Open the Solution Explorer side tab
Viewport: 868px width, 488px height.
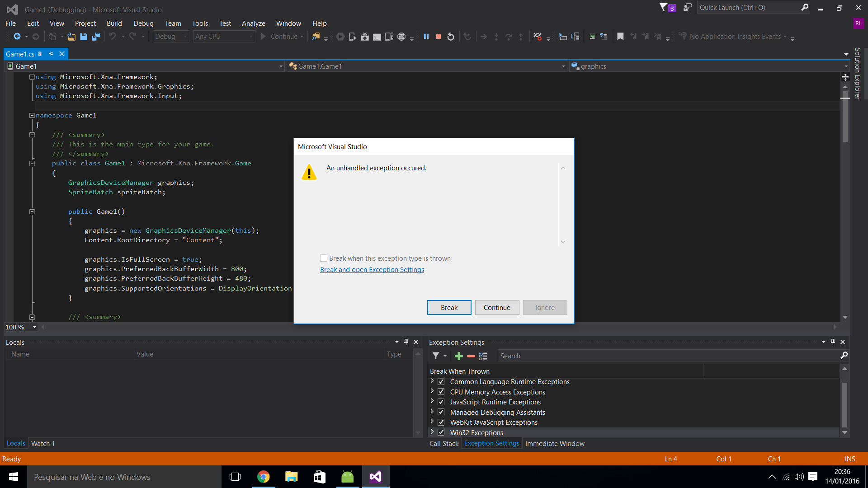[857, 73]
